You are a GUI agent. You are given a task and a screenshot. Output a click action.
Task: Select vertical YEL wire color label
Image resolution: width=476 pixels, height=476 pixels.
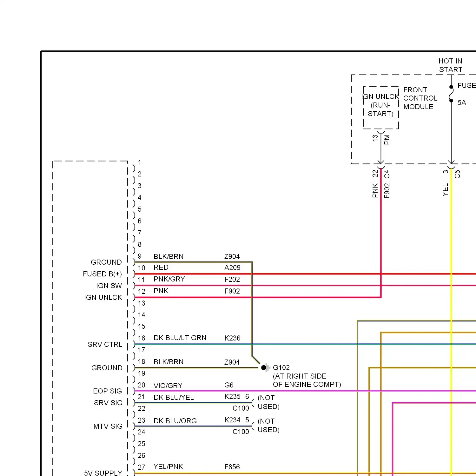(x=445, y=190)
